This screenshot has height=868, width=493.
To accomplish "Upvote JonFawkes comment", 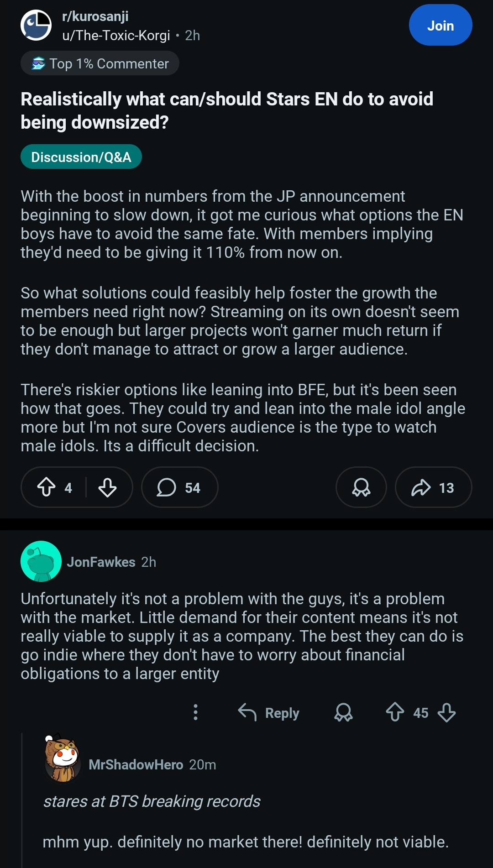I will click(395, 712).
